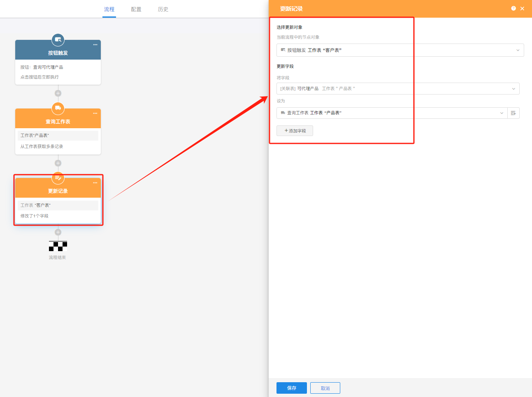This screenshot has width=532, height=397.
Task: Add a node between 按钮触发 and 查询工作表
Action: (58, 93)
